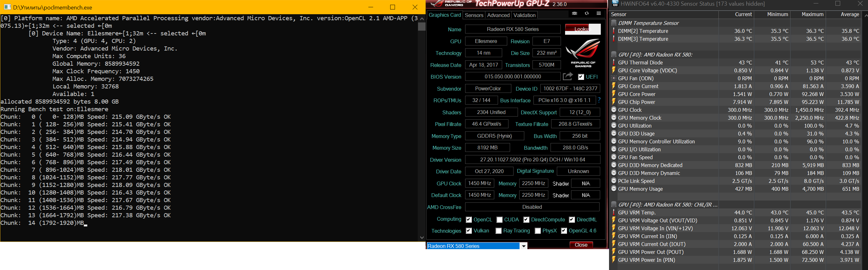Open the Radeon RX 580 Series GPU dropdown
Viewport: 868px width, 270px height.
(x=524, y=246)
